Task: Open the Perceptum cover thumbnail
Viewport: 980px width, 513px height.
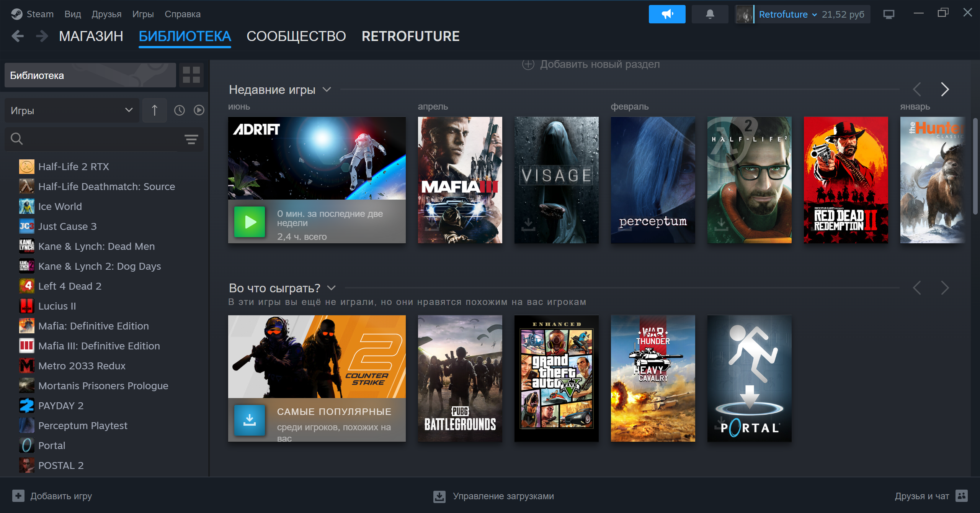Action: coord(653,180)
